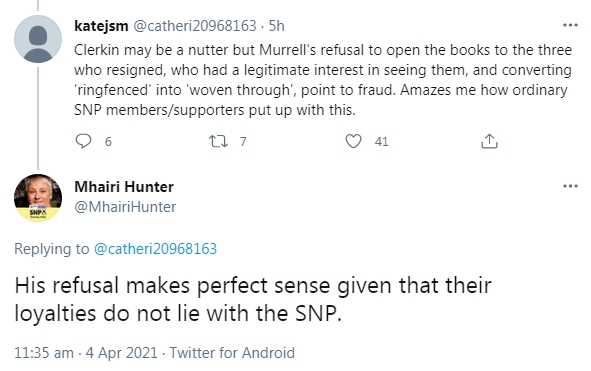This screenshot has height=371, width=591.
Task: Open katejsm's default profile avatar
Action: [38, 39]
